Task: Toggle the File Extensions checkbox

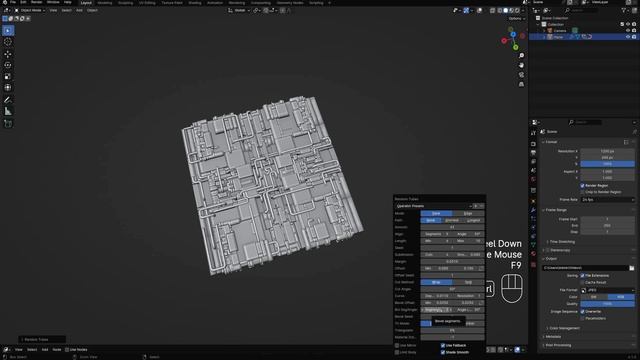Action: (x=582, y=276)
